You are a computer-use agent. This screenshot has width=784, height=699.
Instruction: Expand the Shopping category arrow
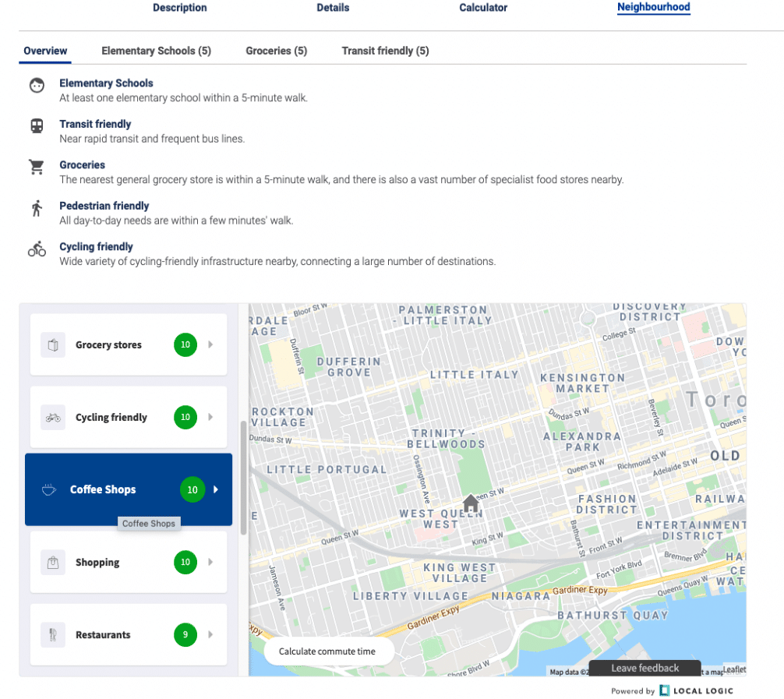210,562
